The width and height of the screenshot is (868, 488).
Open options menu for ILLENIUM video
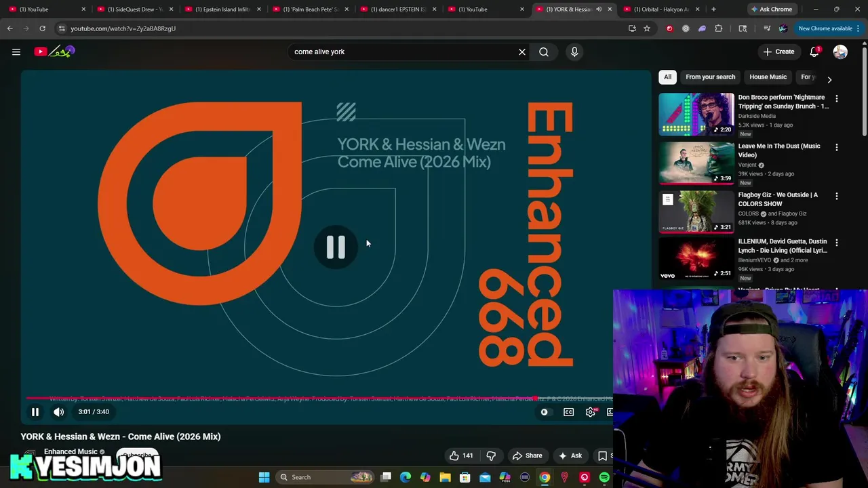(836, 242)
